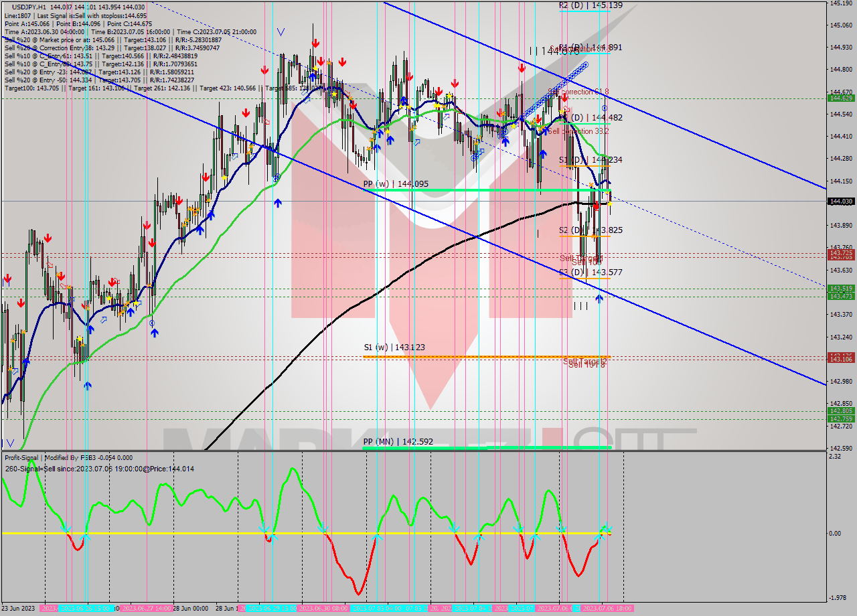
Task: Select the red down arrow at the leftmost chart edge
Action: click(x=7, y=278)
